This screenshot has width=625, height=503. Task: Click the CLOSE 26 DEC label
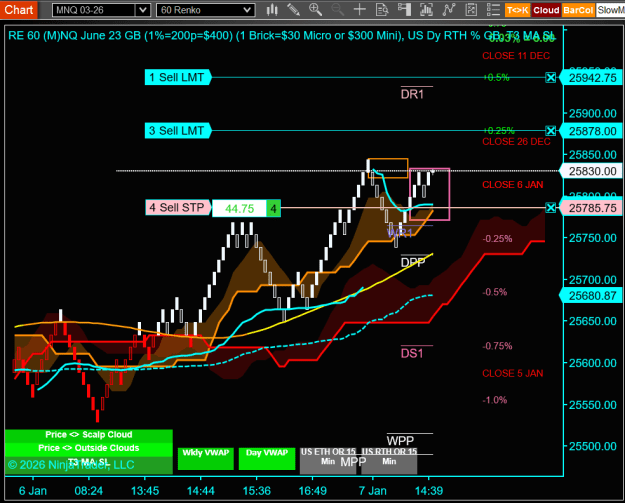pos(516,141)
